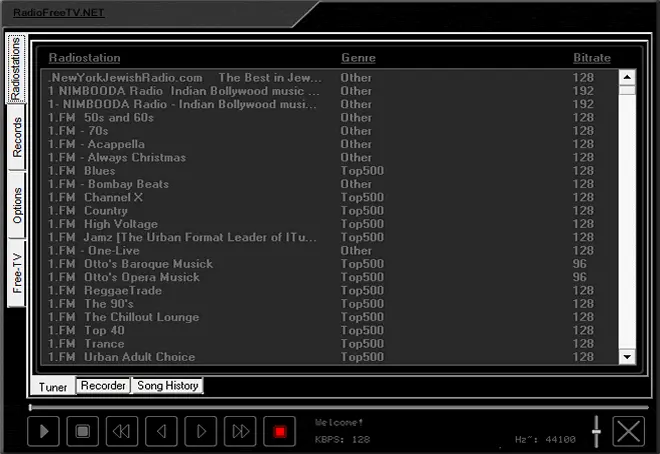Select 1.FM - Bombay Beats station
This screenshot has width=660, height=454.
pos(330,184)
